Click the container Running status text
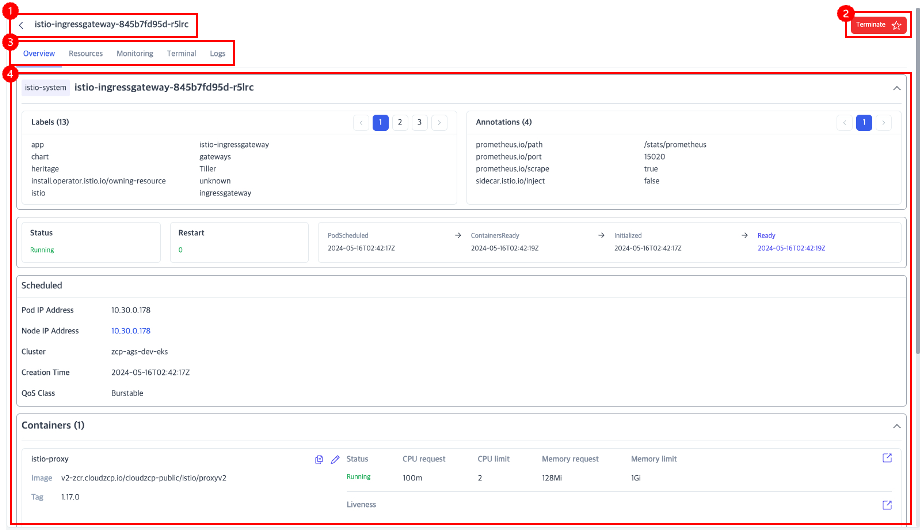Screen dimensions: 920x530 (358, 477)
